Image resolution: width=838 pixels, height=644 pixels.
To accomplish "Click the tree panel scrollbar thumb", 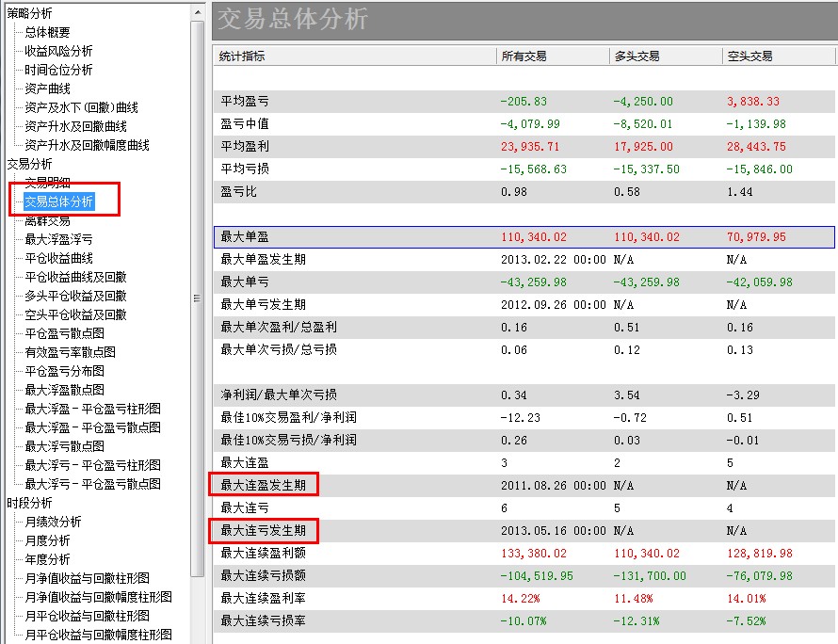I will (x=198, y=298).
